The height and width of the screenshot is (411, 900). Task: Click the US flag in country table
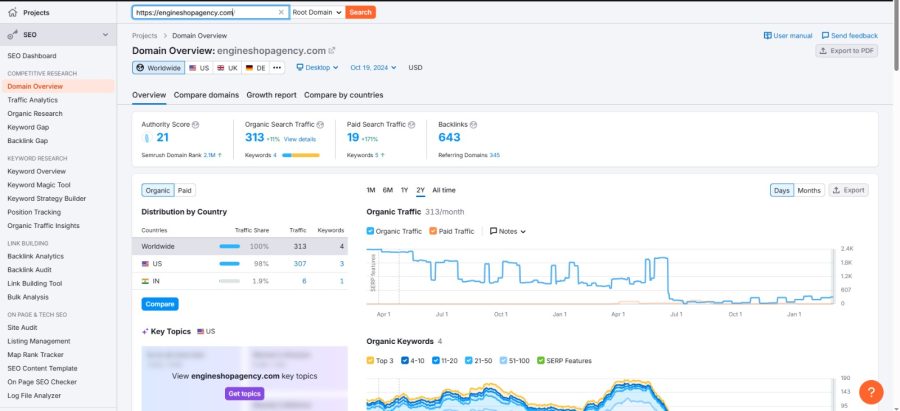pyautogui.click(x=145, y=264)
